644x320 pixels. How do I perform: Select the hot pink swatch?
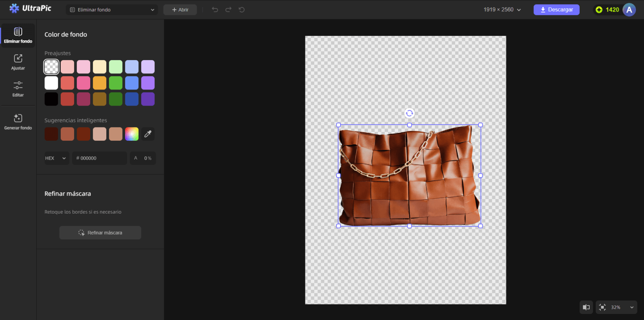pos(83,83)
